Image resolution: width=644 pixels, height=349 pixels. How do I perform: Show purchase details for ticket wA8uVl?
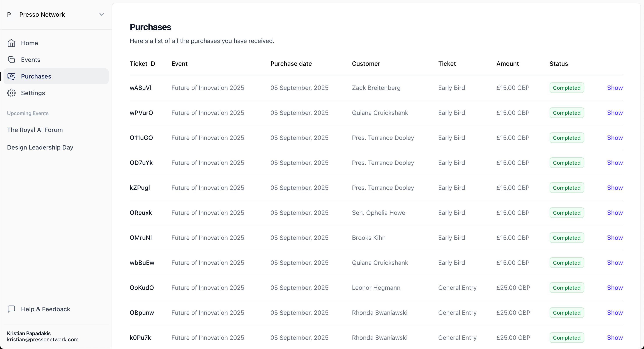(615, 88)
